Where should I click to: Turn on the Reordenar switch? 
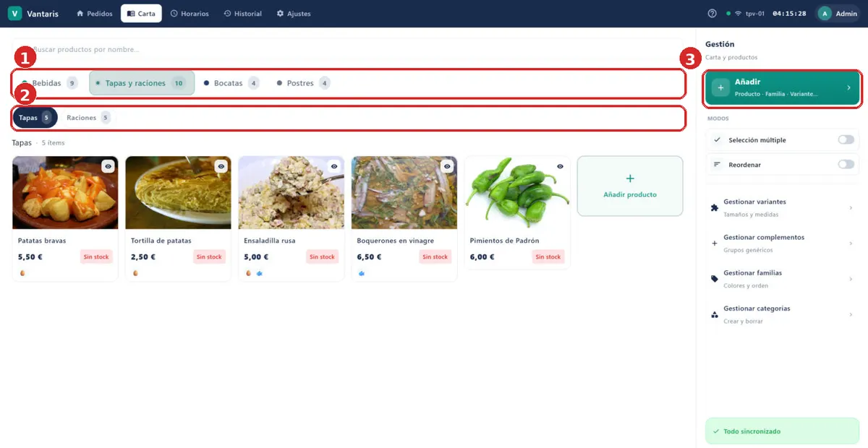tap(846, 165)
